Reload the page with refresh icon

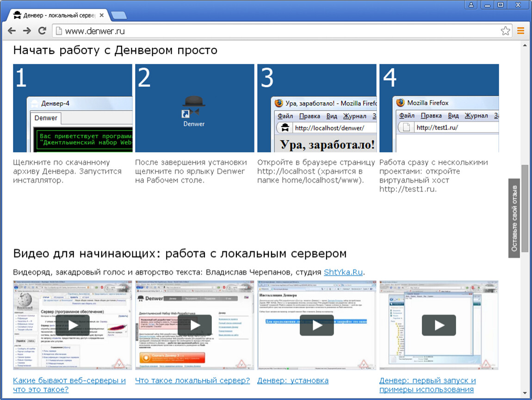42,31
